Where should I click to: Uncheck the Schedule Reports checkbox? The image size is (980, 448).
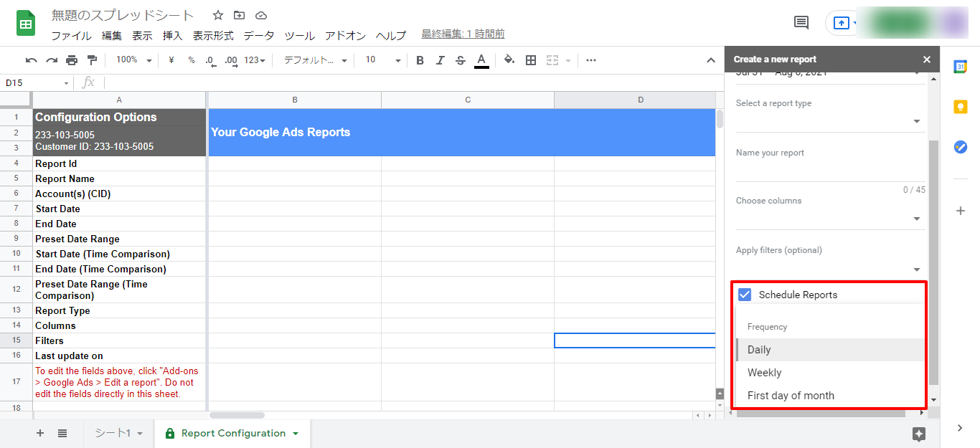click(745, 295)
